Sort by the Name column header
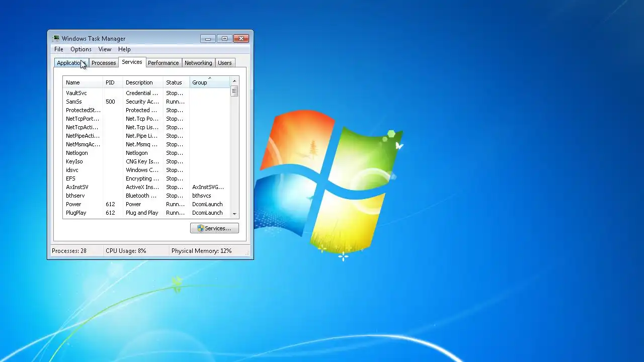This screenshot has width=644, height=362. [83, 82]
